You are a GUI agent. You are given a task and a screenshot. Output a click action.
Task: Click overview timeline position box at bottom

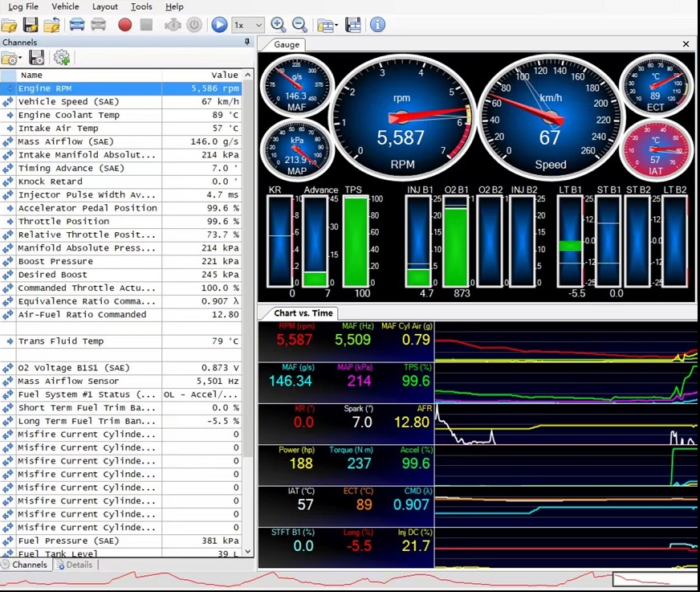pos(654,579)
